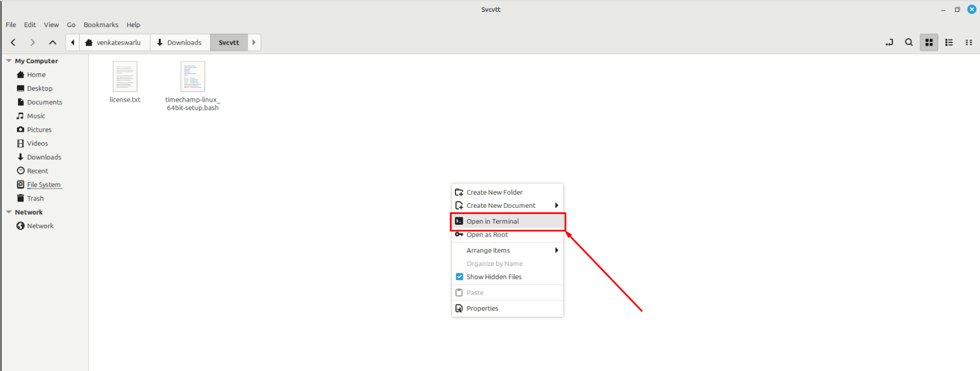This screenshot has width=980, height=371.
Task: Open the Bookmarks menu
Action: pyautogui.click(x=101, y=25)
